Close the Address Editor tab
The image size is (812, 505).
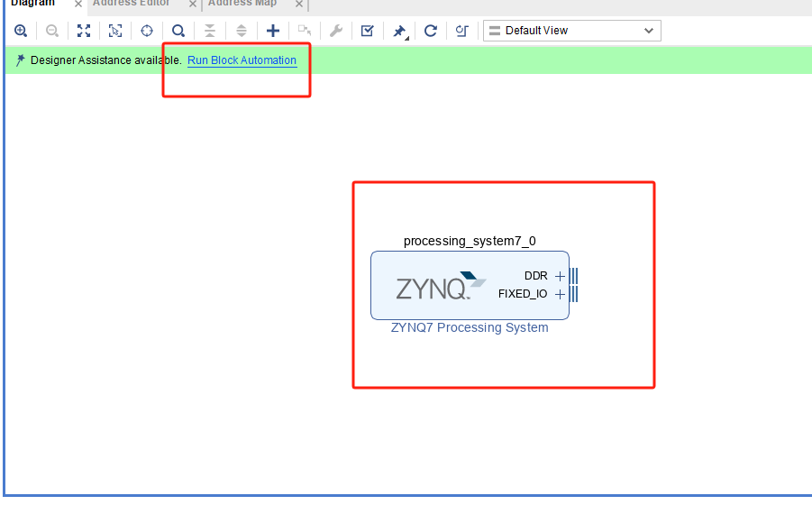pyautogui.click(x=193, y=5)
